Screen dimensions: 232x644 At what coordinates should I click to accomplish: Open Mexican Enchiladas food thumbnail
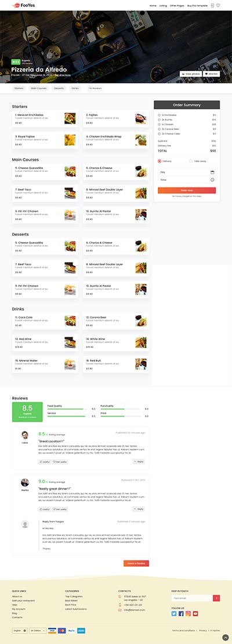[70, 118]
